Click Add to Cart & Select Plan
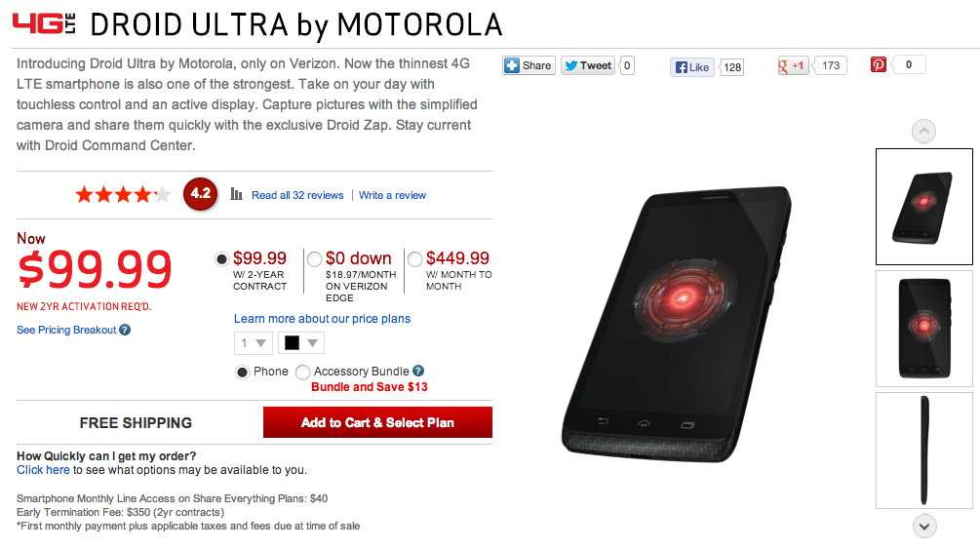980x550 pixels. tap(377, 422)
